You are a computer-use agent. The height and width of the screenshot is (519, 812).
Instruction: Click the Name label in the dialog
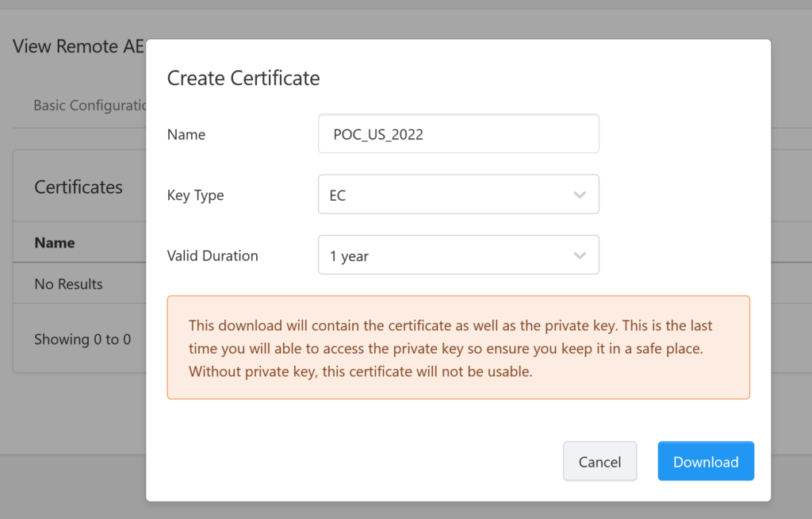186,135
